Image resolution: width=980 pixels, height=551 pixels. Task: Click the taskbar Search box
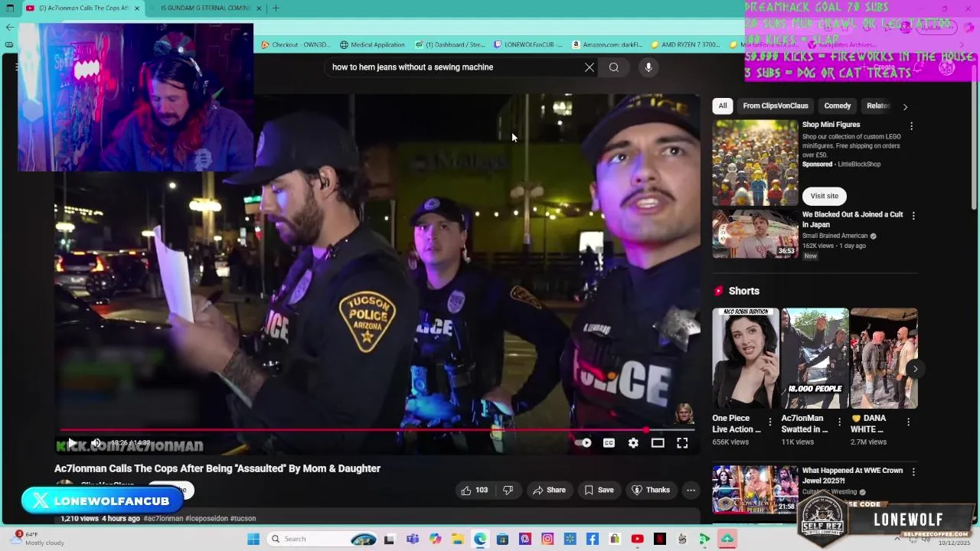[x=320, y=539]
